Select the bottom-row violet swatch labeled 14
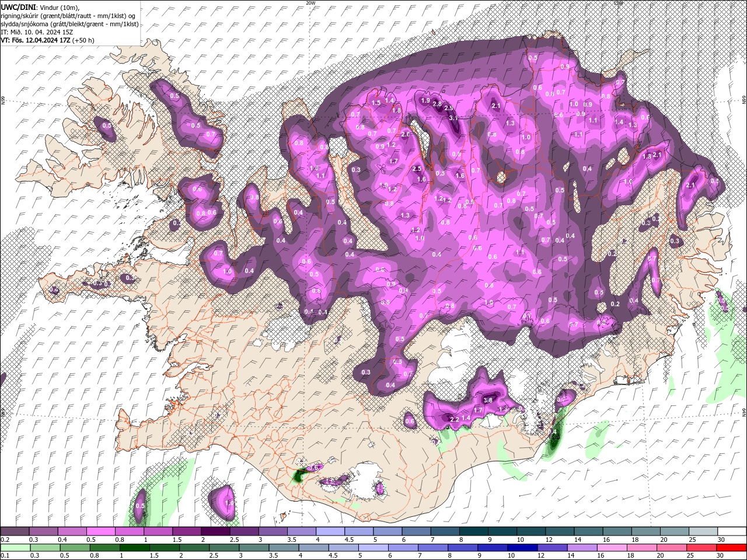 click(x=582, y=548)
